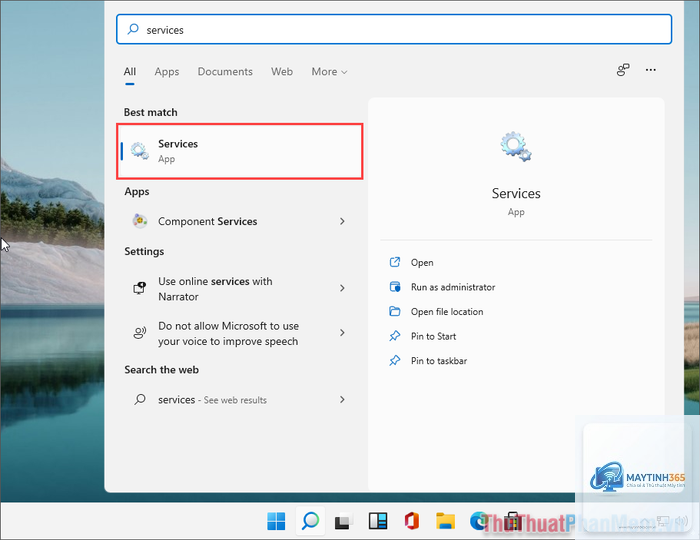Click the Run as administrator shield icon
700x540 pixels.
(x=395, y=287)
